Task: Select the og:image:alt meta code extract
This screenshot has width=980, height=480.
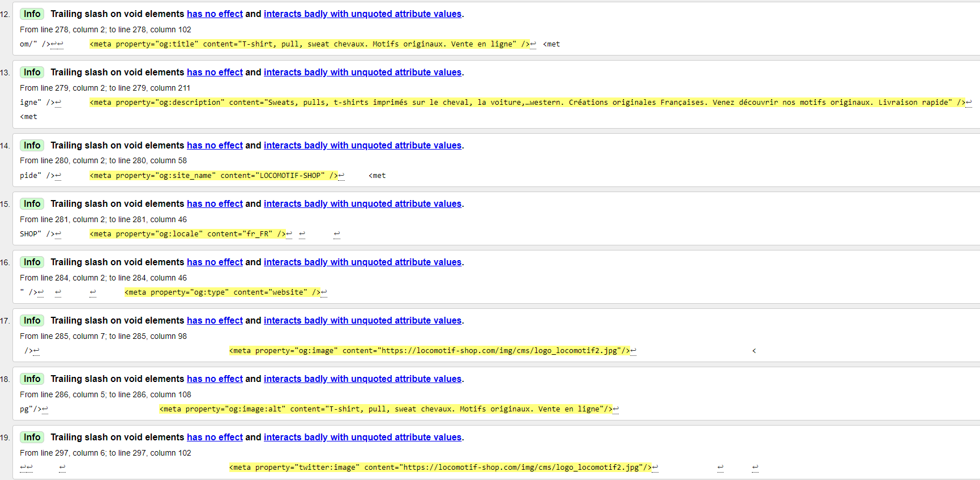Action: pos(386,409)
